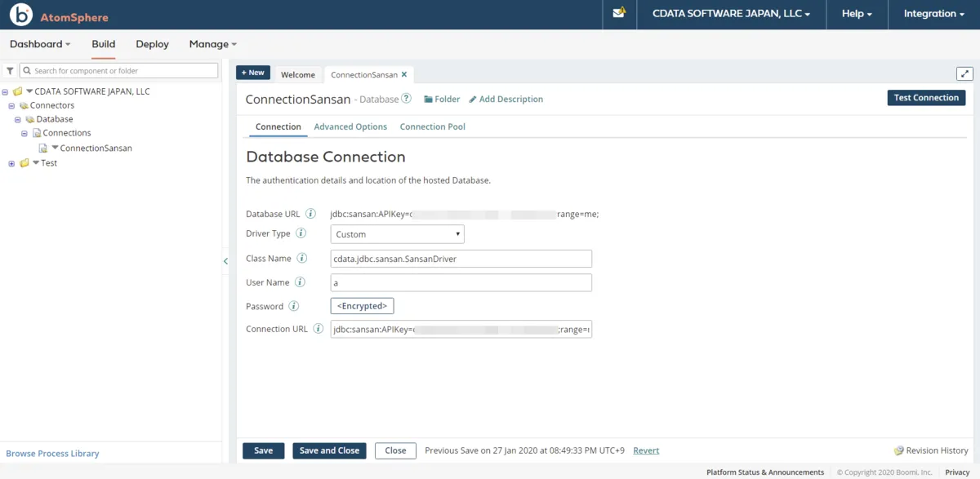Open the Deploy menu

pos(152,44)
